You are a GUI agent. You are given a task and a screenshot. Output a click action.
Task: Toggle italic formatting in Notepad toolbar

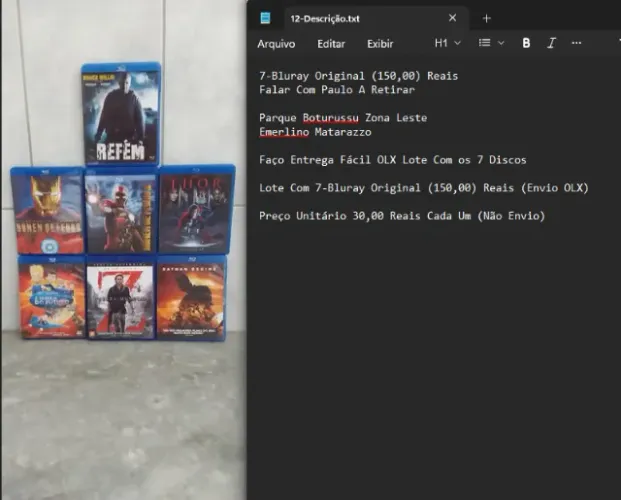coord(551,43)
